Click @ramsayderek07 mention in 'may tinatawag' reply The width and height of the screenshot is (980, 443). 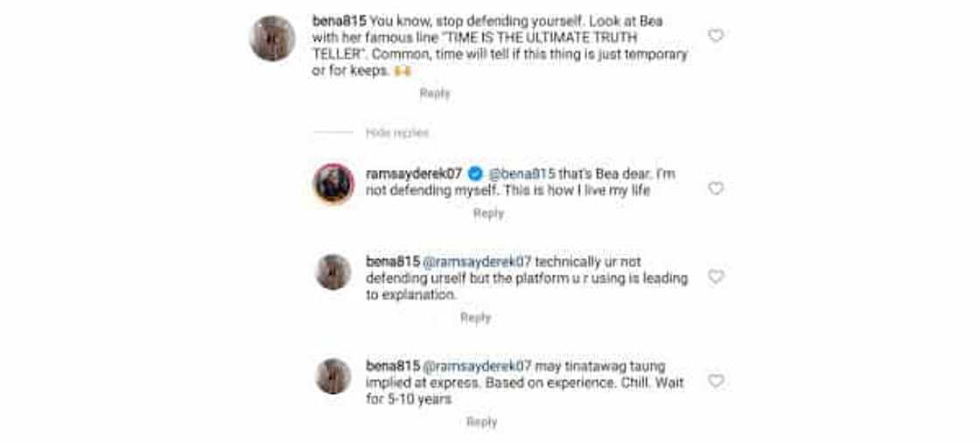pyautogui.click(x=477, y=367)
